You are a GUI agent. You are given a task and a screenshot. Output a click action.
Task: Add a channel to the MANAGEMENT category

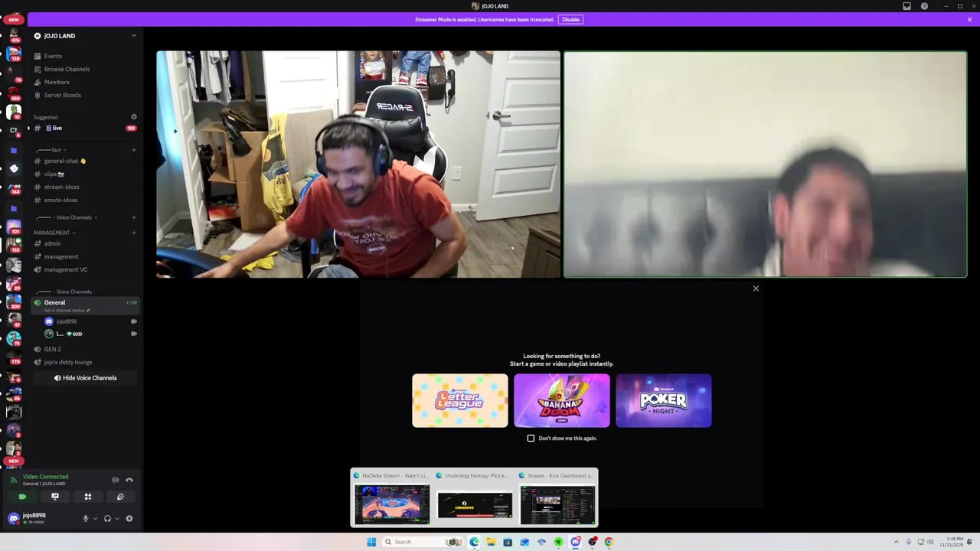tap(134, 233)
